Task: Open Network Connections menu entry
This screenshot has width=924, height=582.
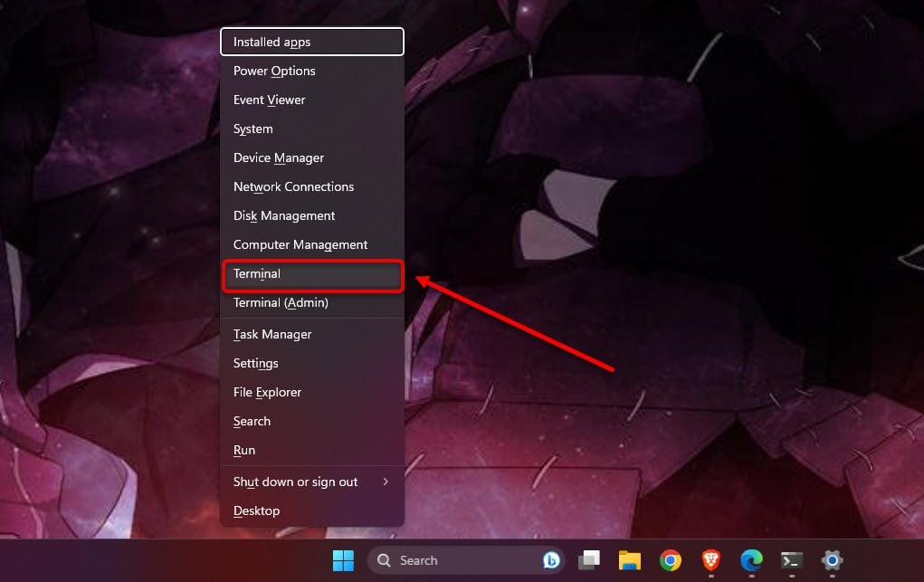Action: [312, 186]
